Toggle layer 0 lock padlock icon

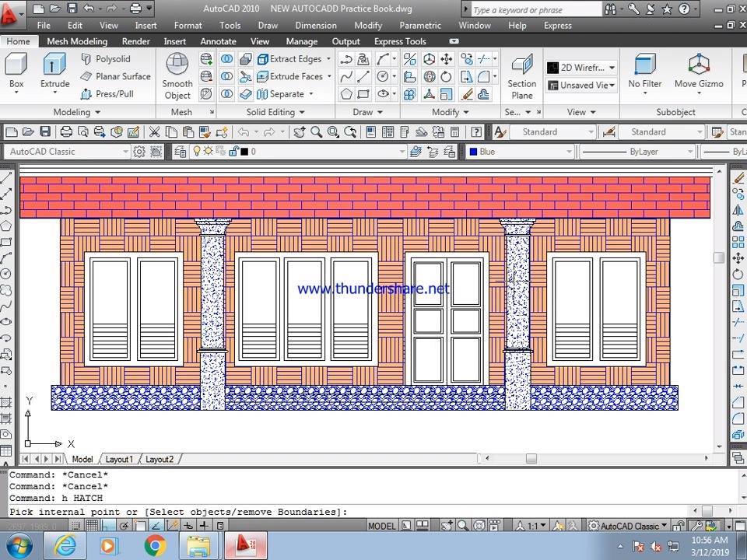(233, 152)
